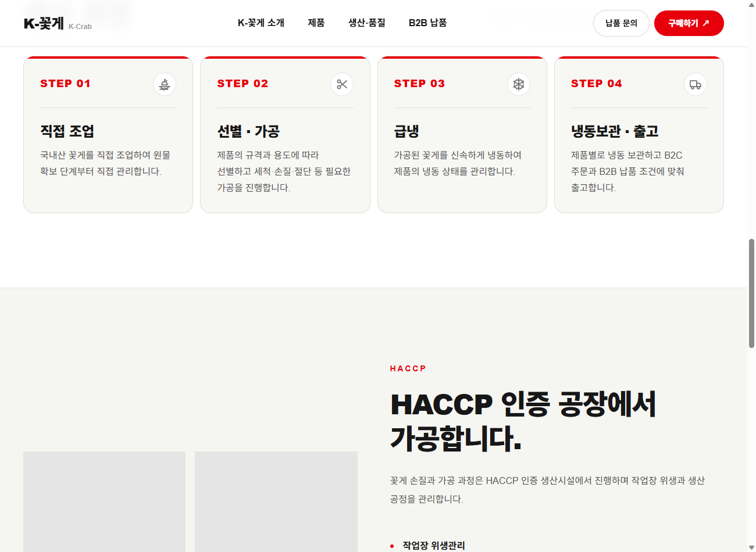Click the scissors icon in STEP 02
This screenshot has width=756, height=552.
point(342,84)
